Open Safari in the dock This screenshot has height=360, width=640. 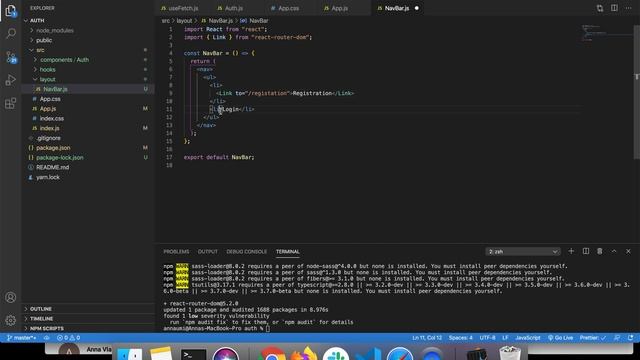click(400, 354)
